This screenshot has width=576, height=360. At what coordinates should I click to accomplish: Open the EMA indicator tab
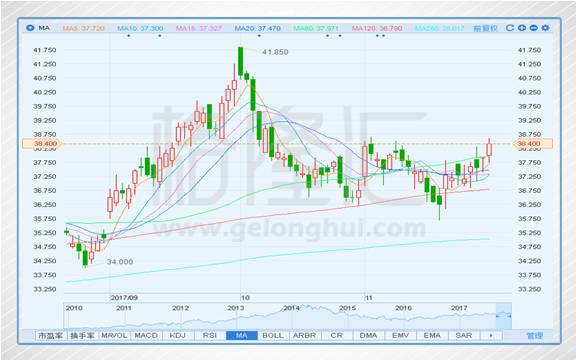[432, 335]
